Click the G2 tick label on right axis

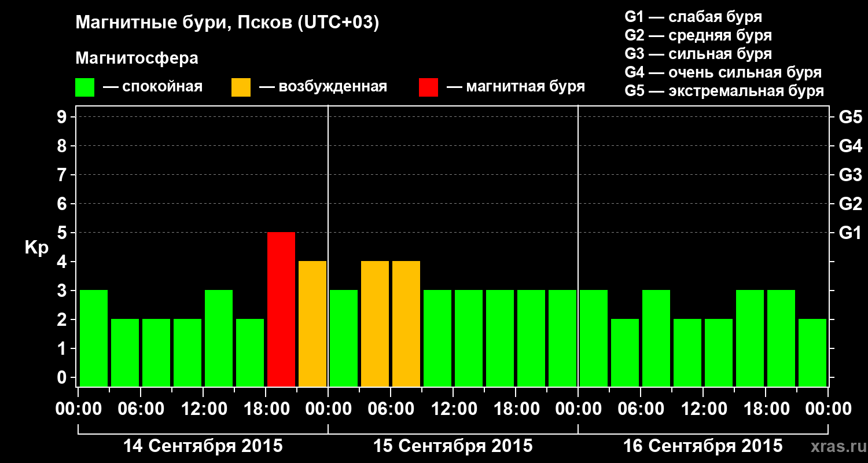(x=850, y=204)
